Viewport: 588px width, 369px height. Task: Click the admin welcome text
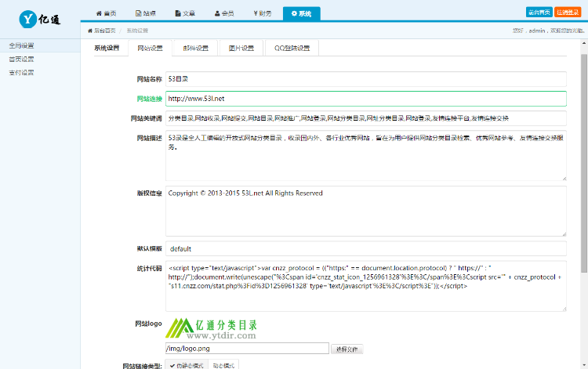tap(548, 31)
